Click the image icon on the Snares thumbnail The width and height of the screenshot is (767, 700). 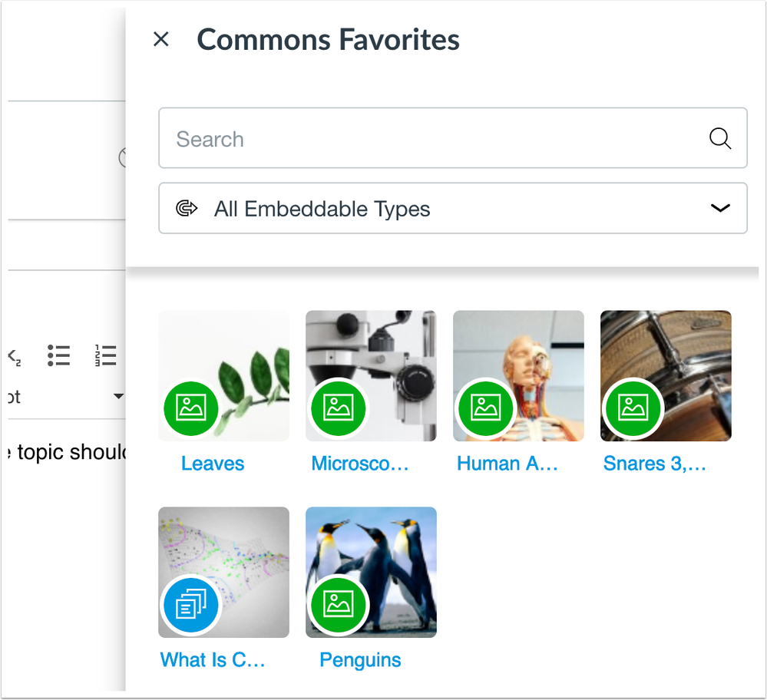[x=633, y=408]
